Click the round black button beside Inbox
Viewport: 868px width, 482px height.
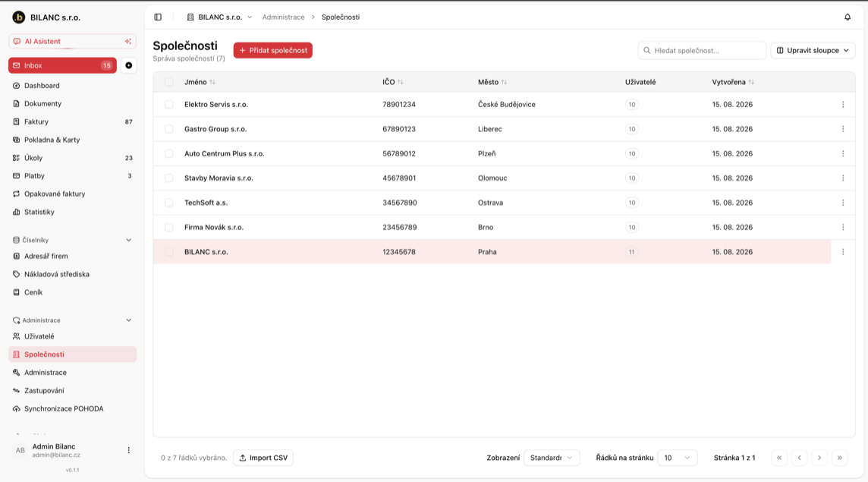click(x=128, y=65)
